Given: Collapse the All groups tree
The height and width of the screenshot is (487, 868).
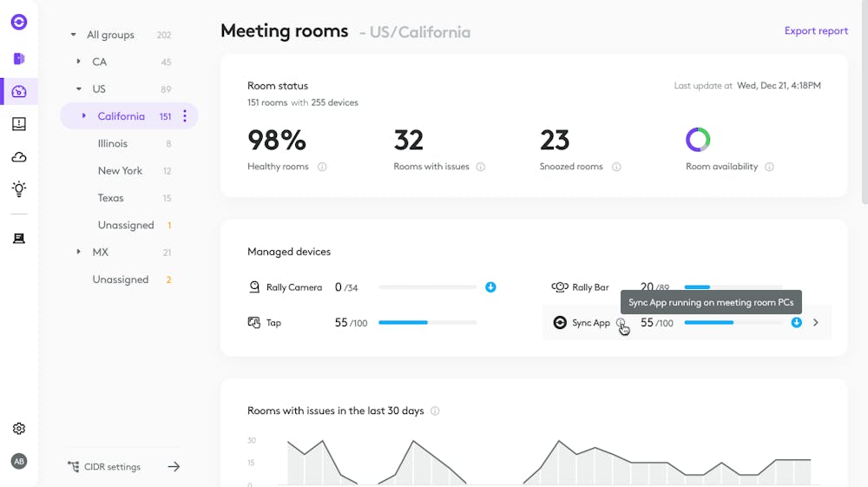Looking at the screenshot, I should 73,36.
